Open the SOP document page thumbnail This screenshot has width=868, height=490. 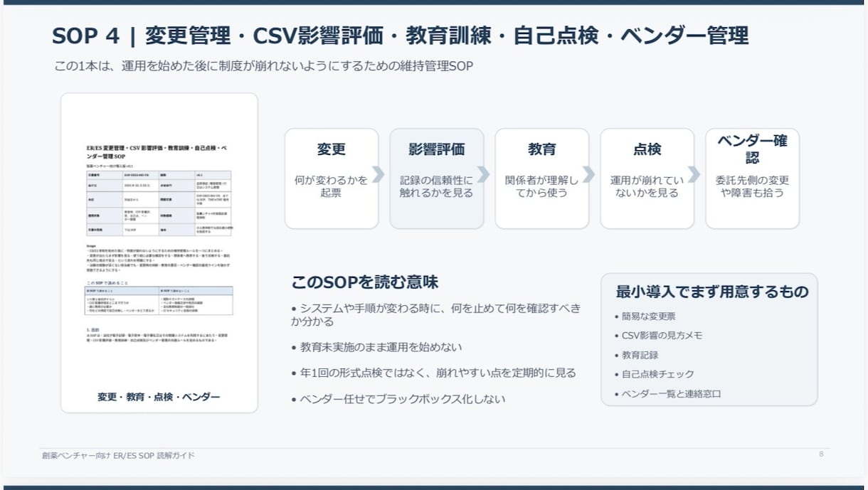pos(159,252)
